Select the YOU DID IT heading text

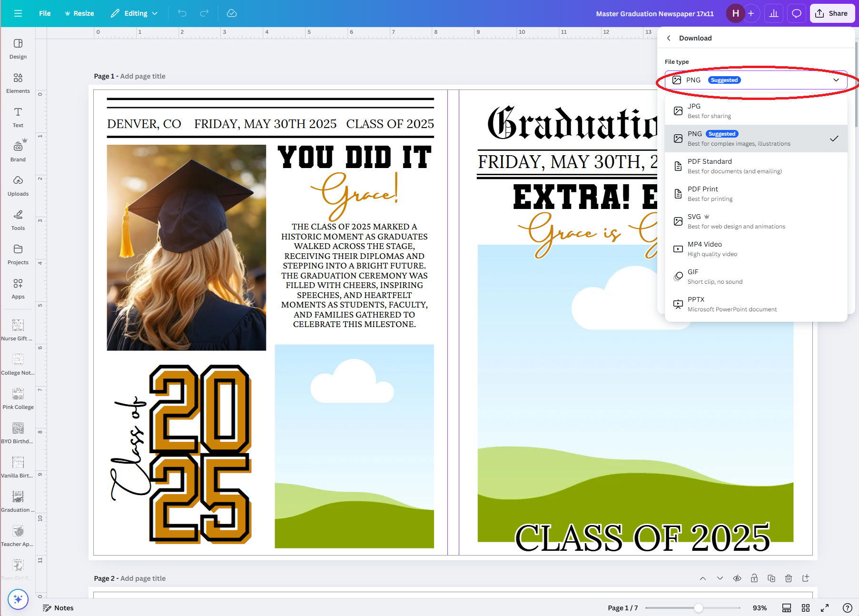point(355,158)
